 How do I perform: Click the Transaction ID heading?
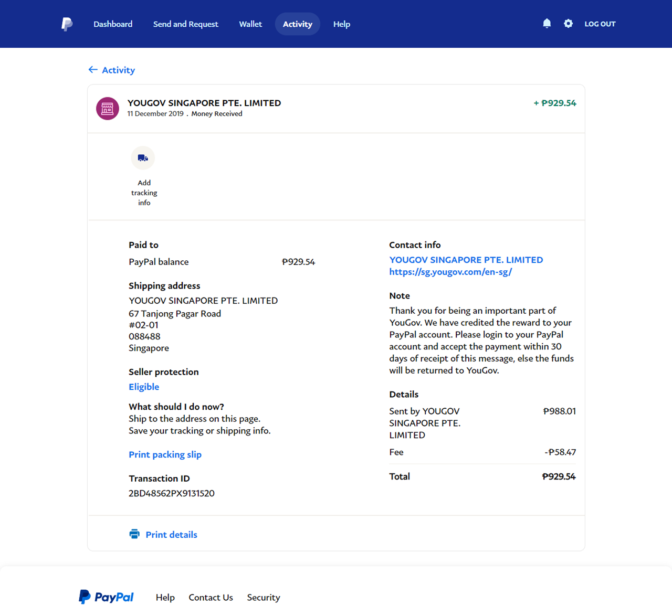point(159,478)
